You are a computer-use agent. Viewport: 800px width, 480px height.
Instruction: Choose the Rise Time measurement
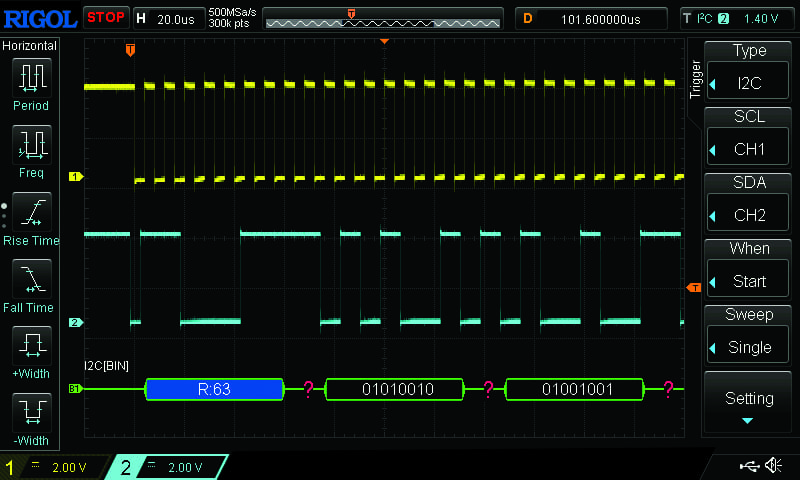pos(31,212)
